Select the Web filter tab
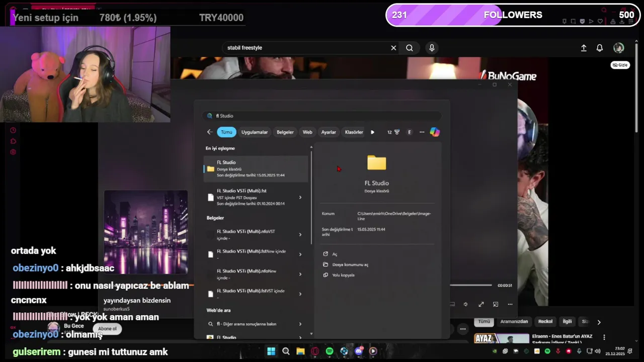The image size is (644, 362). [307, 132]
